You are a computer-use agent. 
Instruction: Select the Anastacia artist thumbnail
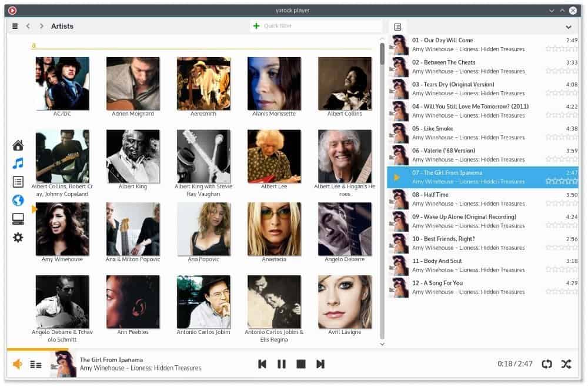(x=274, y=229)
